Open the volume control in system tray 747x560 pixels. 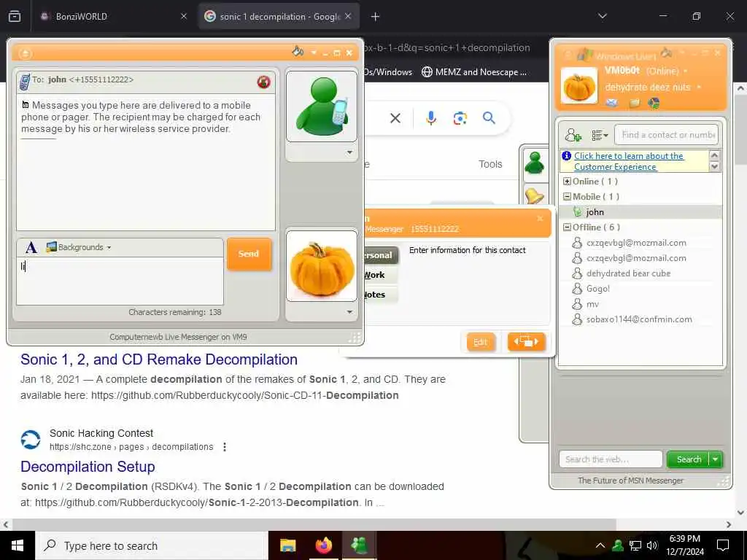[652, 545]
